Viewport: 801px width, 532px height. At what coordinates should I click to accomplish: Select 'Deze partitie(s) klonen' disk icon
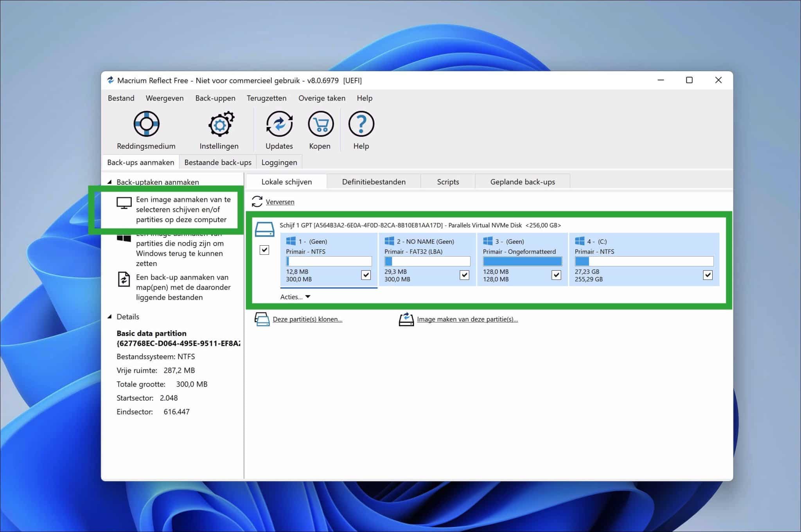[x=262, y=319]
